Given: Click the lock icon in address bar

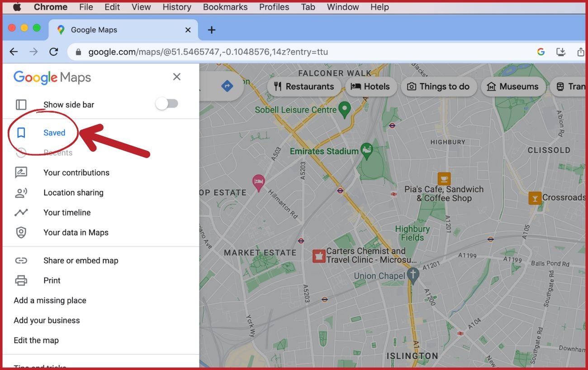Looking at the screenshot, I should click(78, 52).
